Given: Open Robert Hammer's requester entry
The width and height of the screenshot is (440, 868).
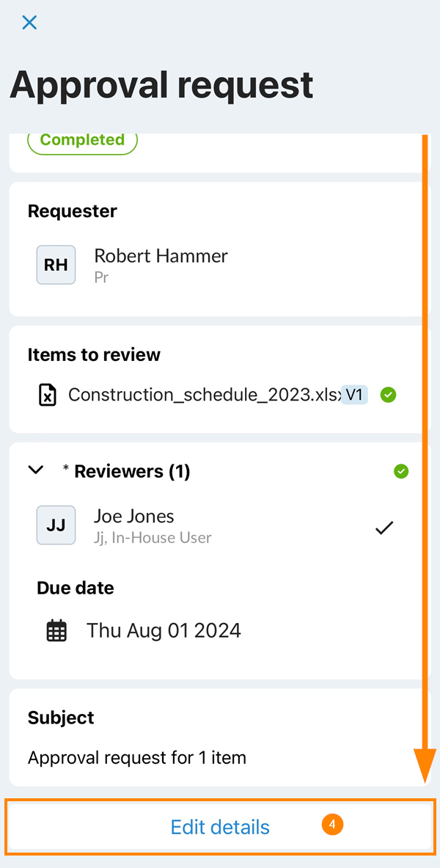Looking at the screenshot, I should 161,256.
